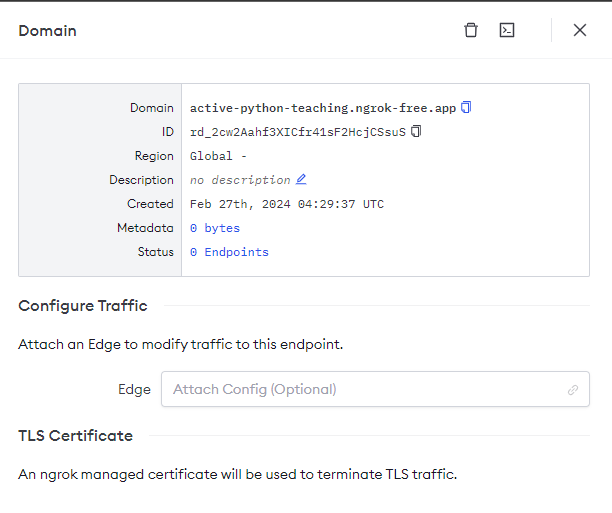Click the Created timestamp Feb 27th, 2024

[286, 204]
